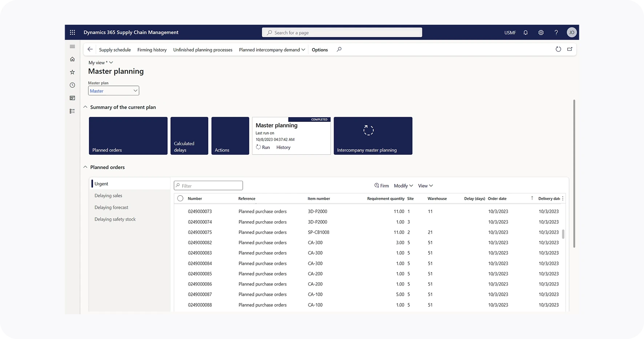Image resolution: width=644 pixels, height=339 pixels.
Task: Open Unfinished planning processes
Action: 203,50
